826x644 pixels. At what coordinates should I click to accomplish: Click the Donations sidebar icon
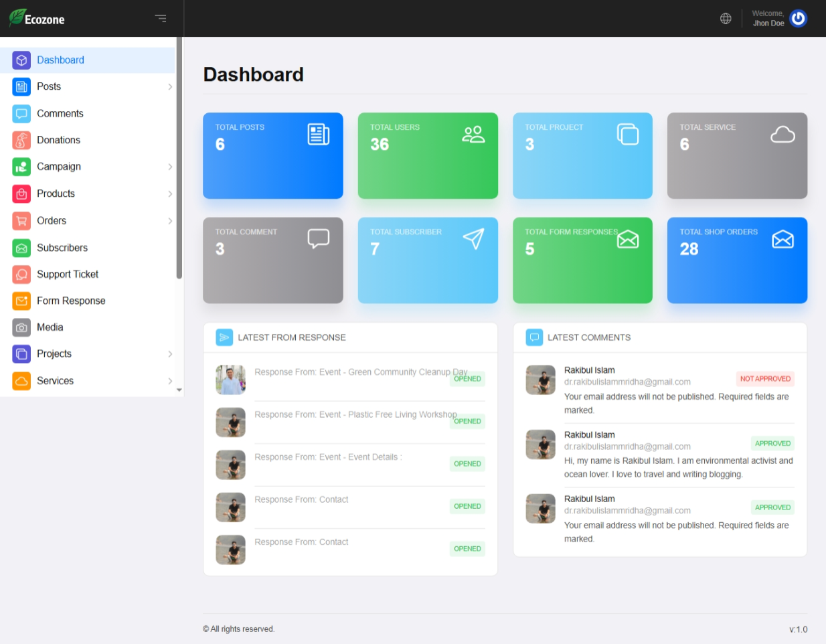click(21, 140)
